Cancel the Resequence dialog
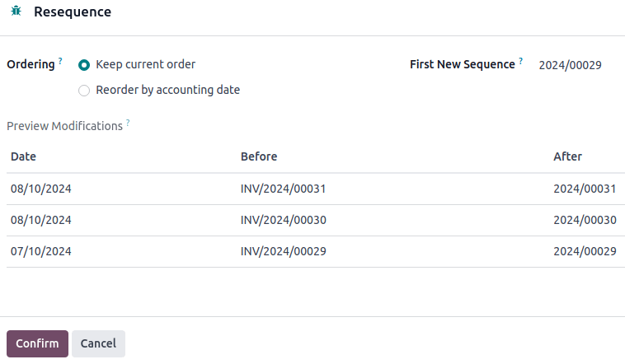625x364 pixels. 98,343
